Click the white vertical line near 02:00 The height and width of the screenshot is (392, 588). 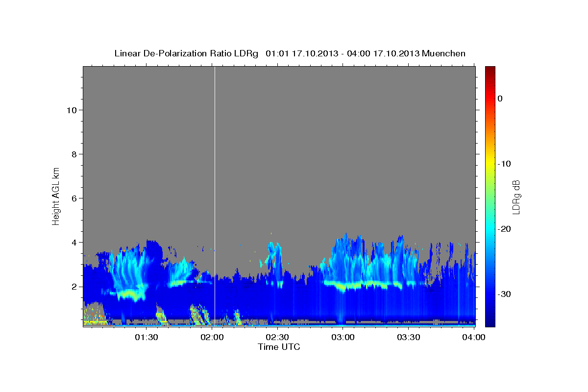(215, 196)
